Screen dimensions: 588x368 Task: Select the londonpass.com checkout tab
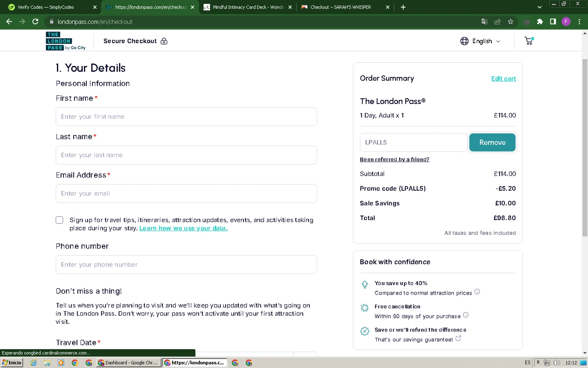(x=150, y=7)
